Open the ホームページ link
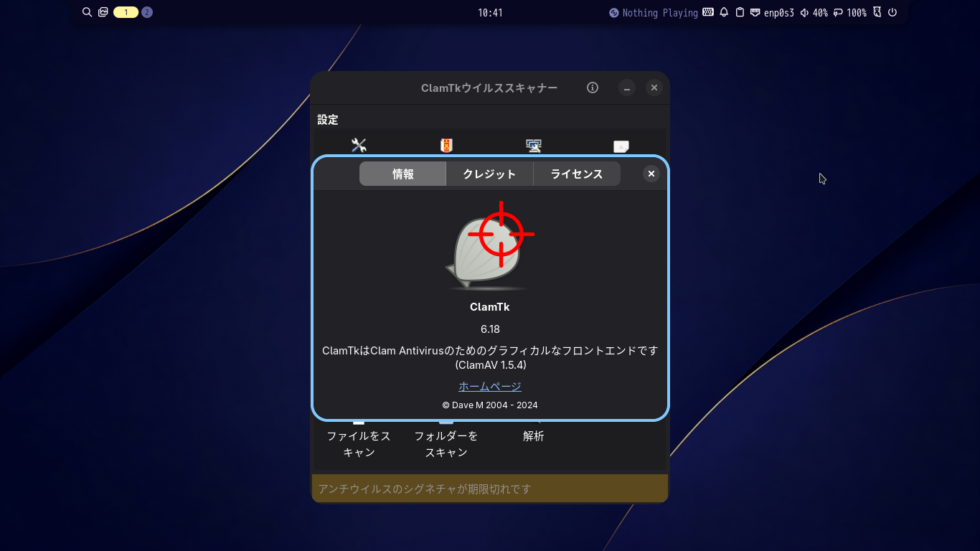Screen dimensions: 980x551 click(490, 386)
